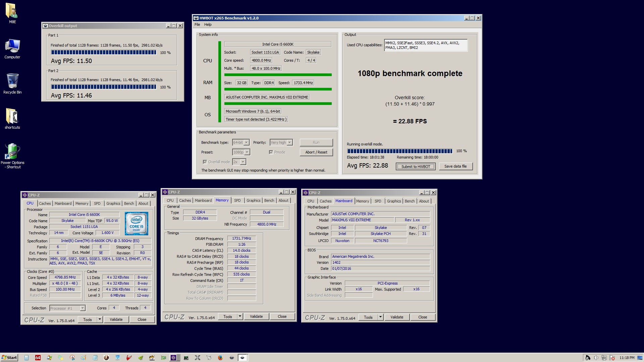Open the Computer desktop icon
This screenshot has width=644, height=362.
[x=12, y=49]
